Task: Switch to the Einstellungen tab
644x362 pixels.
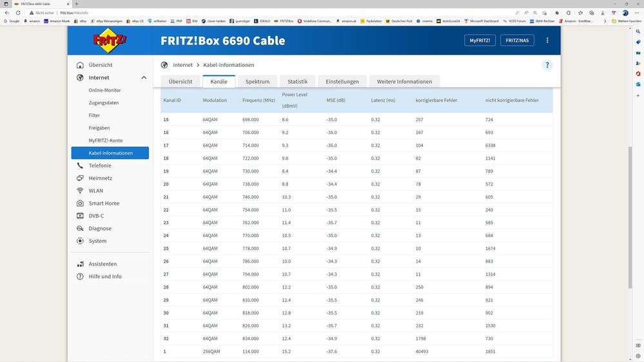Action: (x=342, y=81)
